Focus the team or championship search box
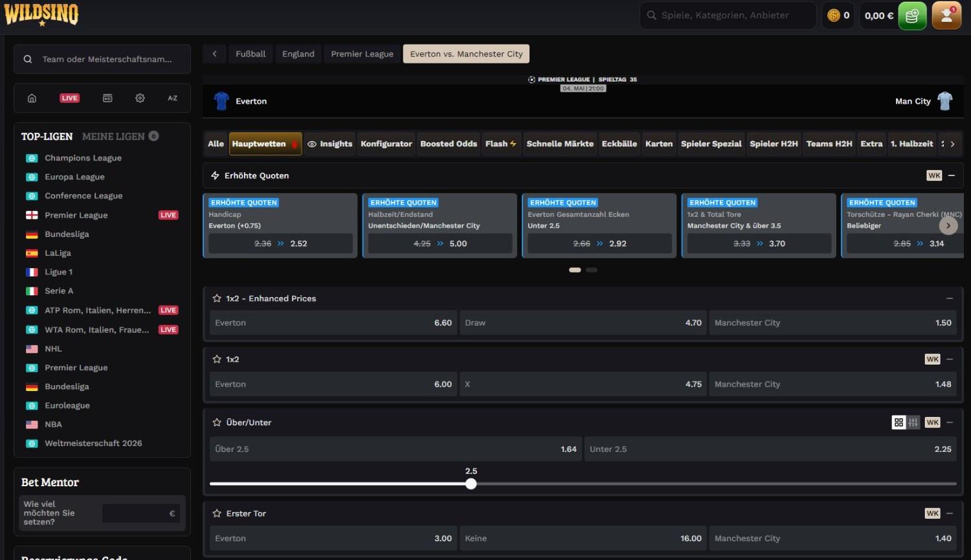971x560 pixels. [102, 59]
